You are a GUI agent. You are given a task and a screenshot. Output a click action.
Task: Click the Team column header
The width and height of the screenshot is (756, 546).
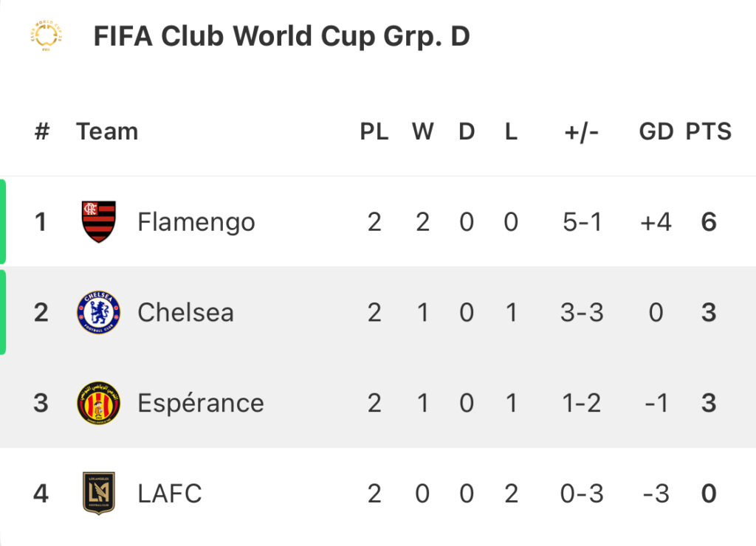(x=107, y=131)
